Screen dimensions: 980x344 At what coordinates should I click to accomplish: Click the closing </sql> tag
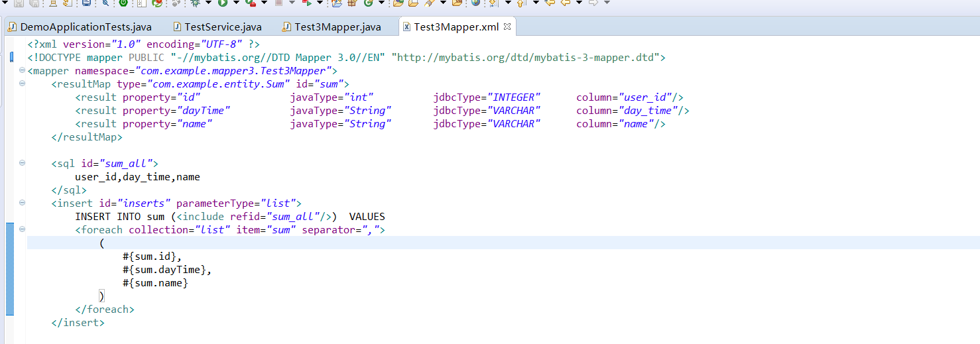[69, 190]
